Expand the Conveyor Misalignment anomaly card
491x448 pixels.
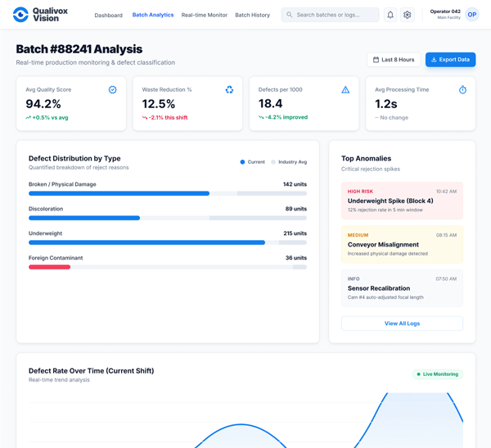[402, 244]
